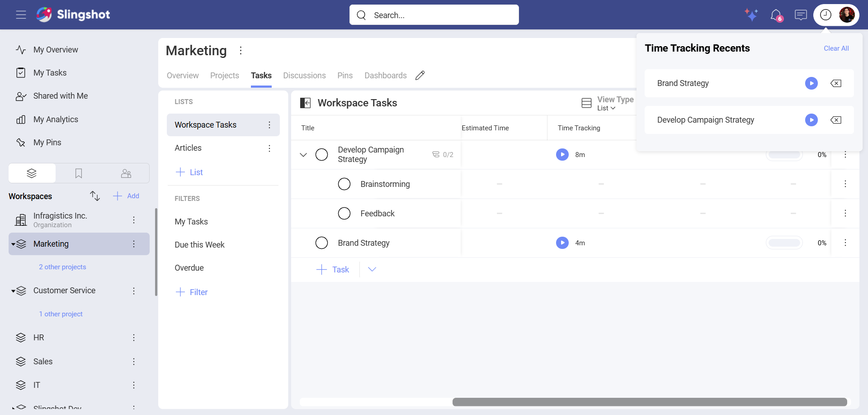Click the Slingshot logo

coord(73,14)
